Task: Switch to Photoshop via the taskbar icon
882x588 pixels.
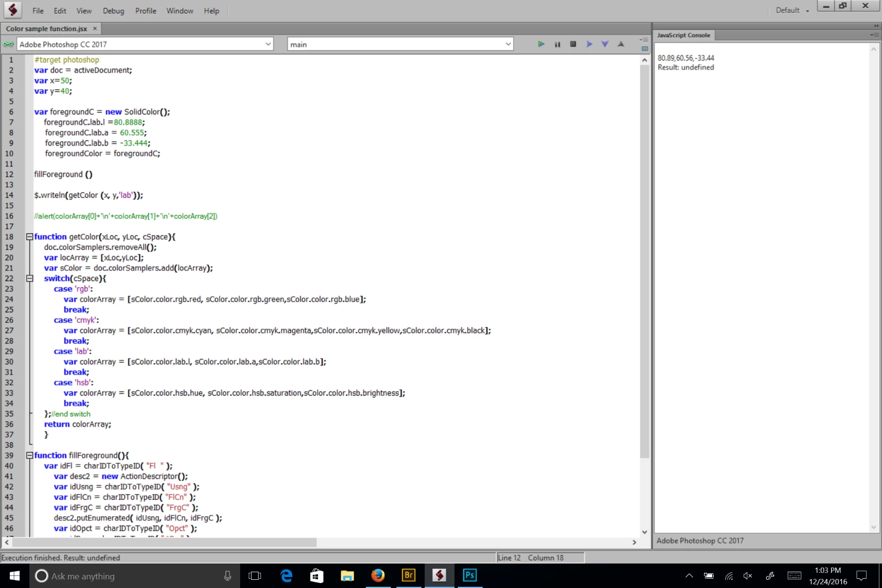Action: (x=469, y=575)
